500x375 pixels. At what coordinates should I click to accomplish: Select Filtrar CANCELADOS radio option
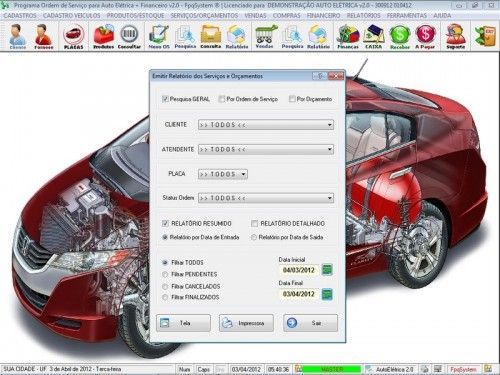pos(165,286)
